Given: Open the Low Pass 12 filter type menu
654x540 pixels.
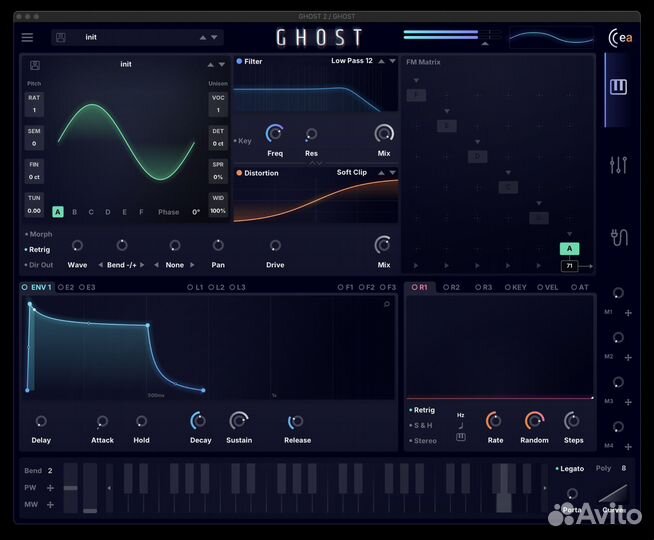Looking at the screenshot, I should pos(352,61).
